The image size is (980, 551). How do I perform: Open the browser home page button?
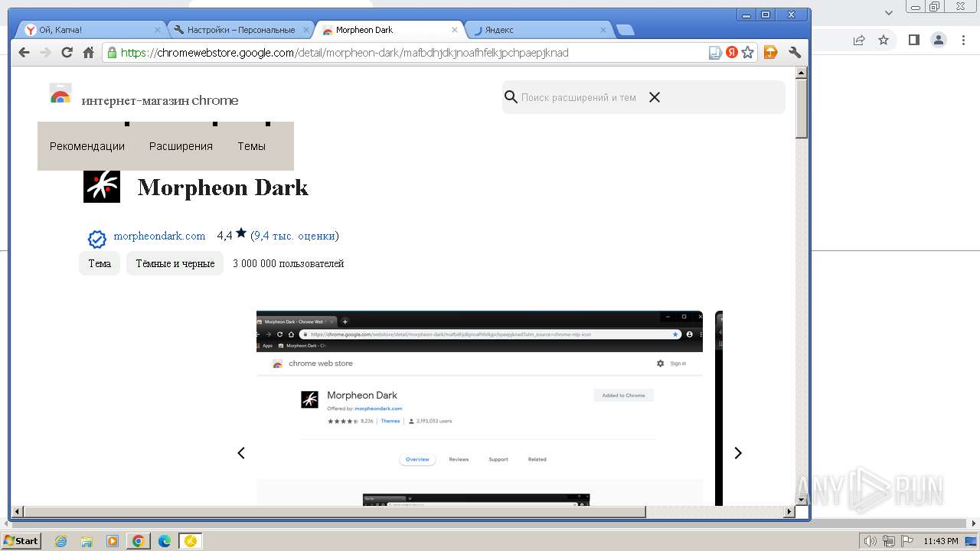point(88,53)
